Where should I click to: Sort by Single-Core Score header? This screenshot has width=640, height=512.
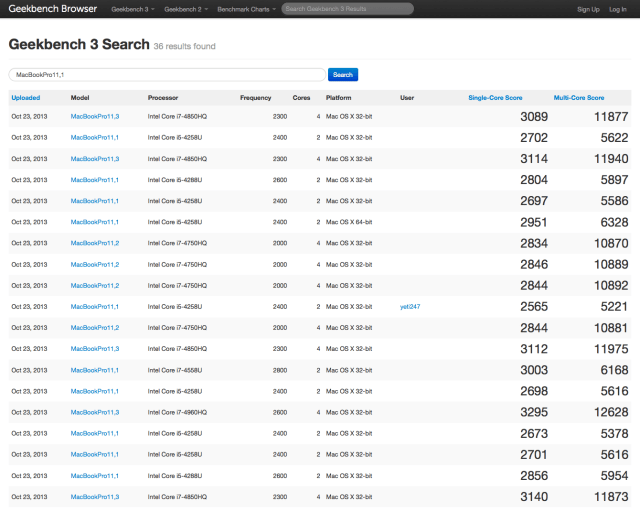pos(494,98)
